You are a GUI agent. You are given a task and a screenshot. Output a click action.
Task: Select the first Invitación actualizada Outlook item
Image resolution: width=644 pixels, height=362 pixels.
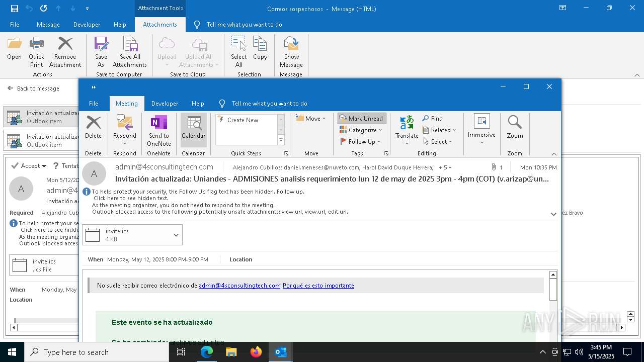(x=41, y=117)
